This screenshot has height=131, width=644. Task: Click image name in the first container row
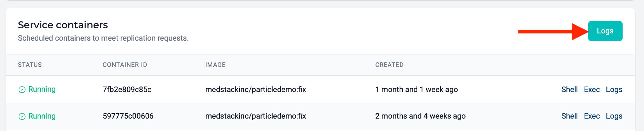pos(256,90)
